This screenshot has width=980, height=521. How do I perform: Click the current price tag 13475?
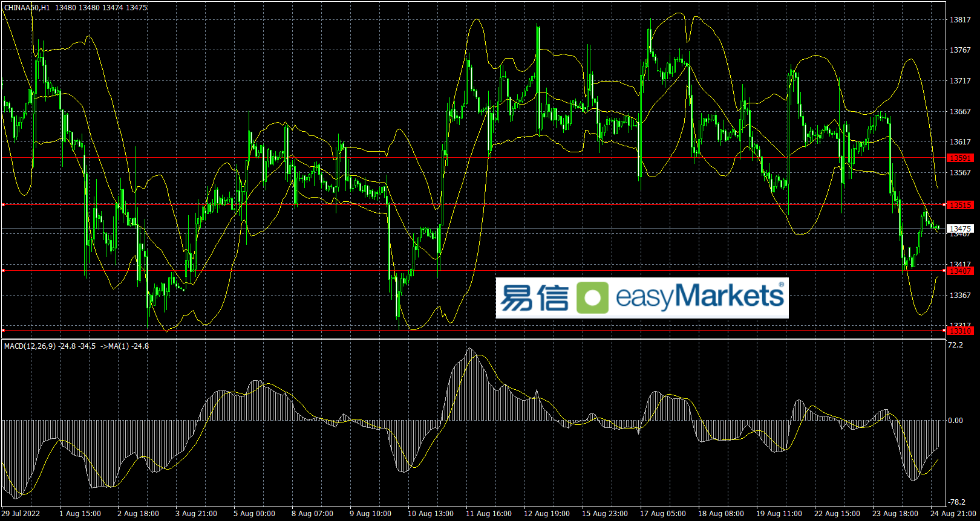pos(960,228)
